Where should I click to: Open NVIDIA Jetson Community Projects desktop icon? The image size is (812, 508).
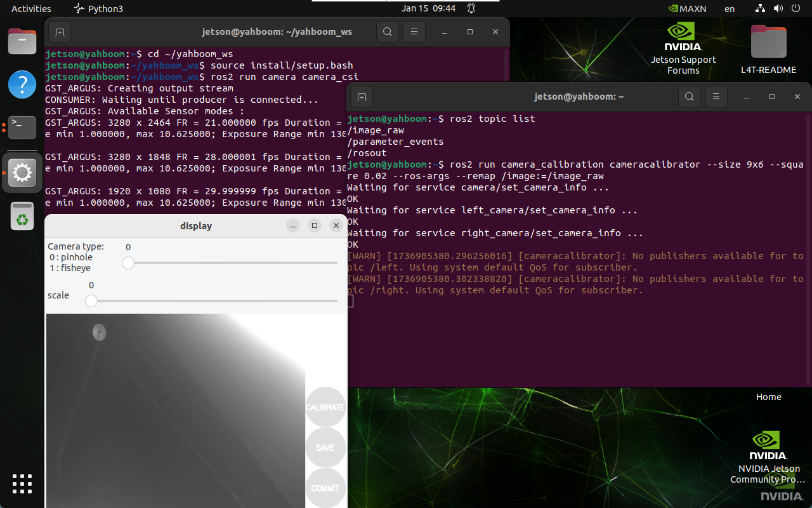(x=769, y=457)
